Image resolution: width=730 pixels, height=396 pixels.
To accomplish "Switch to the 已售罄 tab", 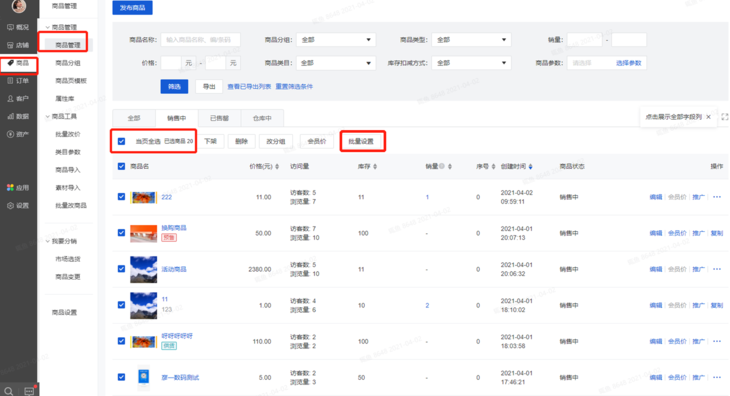I will [219, 118].
